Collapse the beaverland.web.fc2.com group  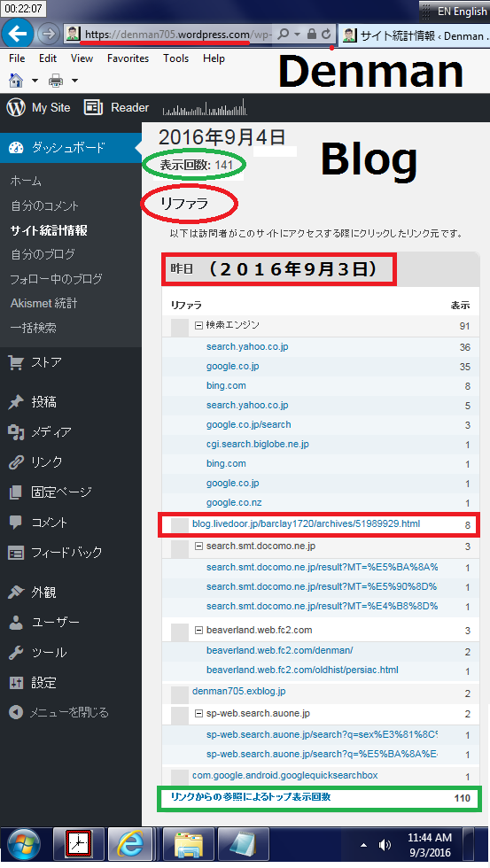(x=198, y=630)
